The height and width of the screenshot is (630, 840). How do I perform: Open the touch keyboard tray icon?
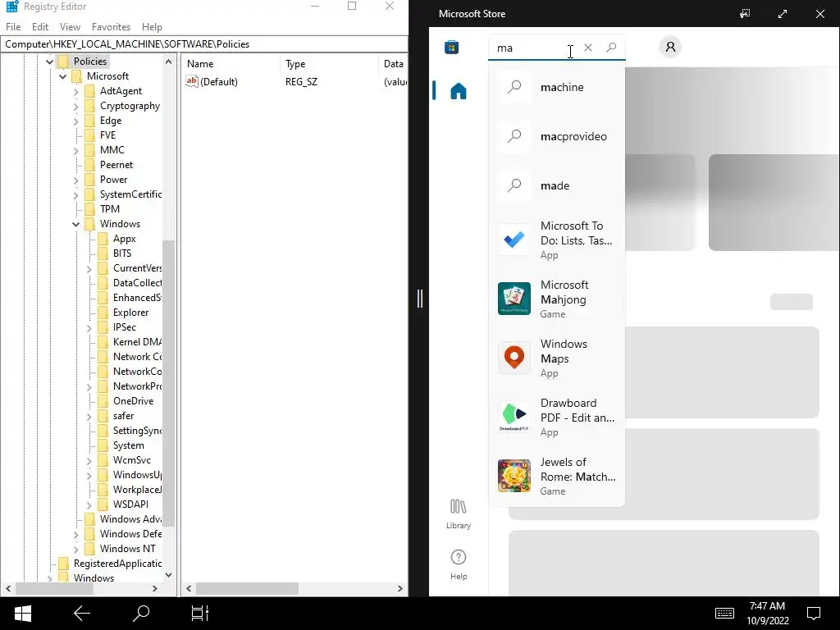(x=724, y=613)
